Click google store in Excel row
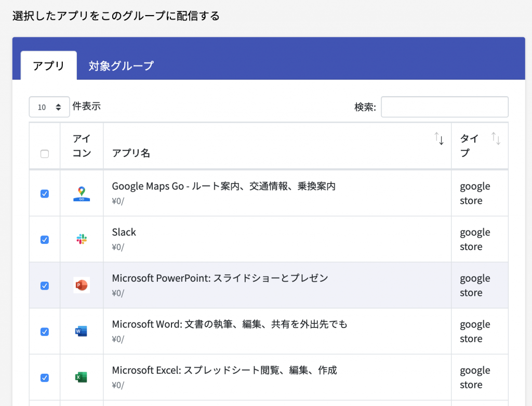532x406 pixels. (x=475, y=377)
